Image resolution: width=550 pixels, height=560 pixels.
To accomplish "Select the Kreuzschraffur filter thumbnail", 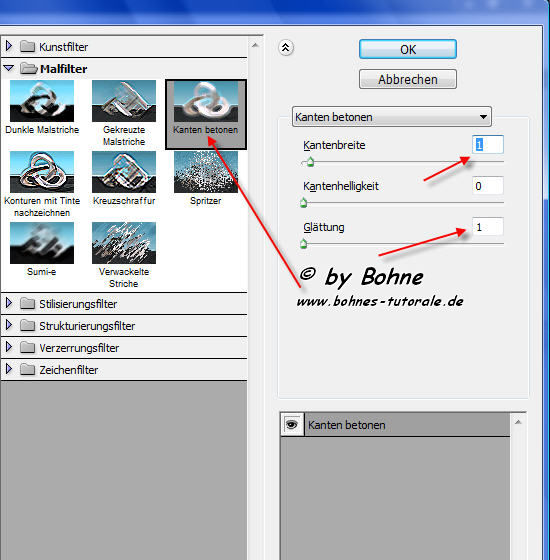I will [x=124, y=172].
